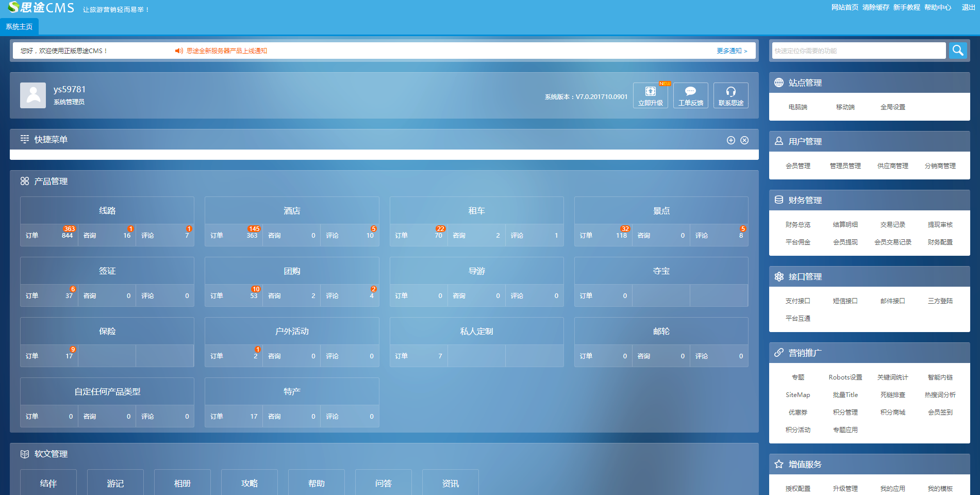Click the 退出 logout link

tap(968, 7)
